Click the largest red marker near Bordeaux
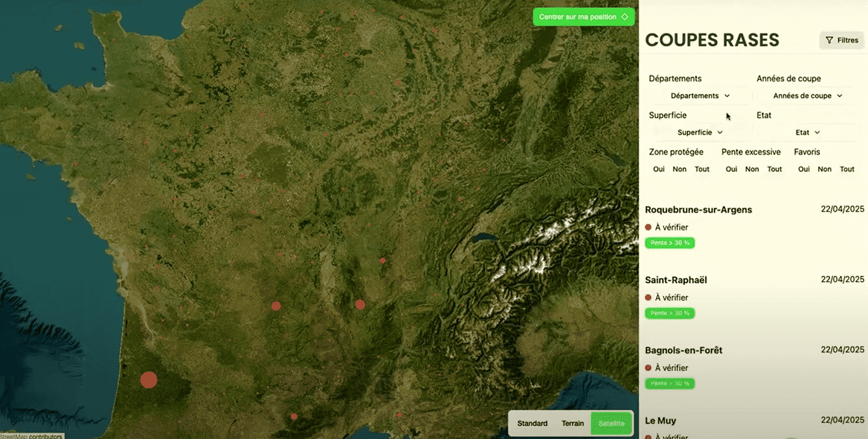The height and width of the screenshot is (439, 868). (x=149, y=380)
